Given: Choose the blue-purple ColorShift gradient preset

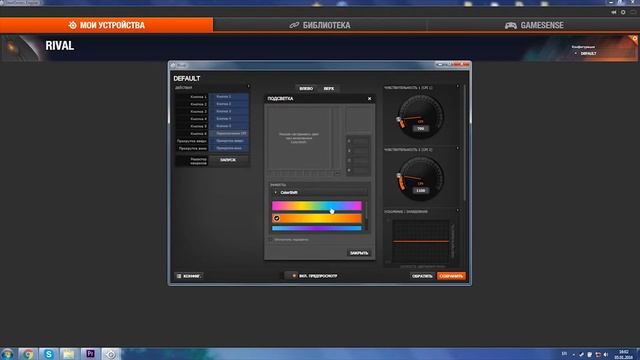Looking at the screenshot, I should pos(317,228).
